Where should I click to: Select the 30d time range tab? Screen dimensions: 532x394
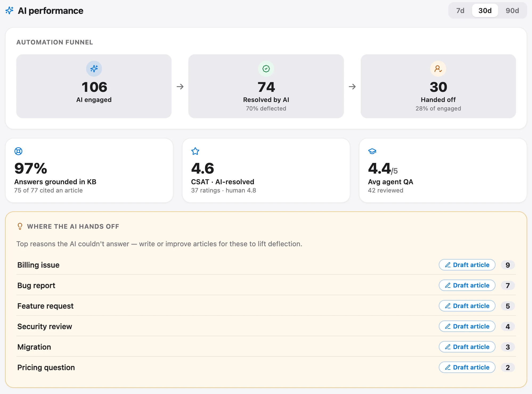click(x=485, y=11)
